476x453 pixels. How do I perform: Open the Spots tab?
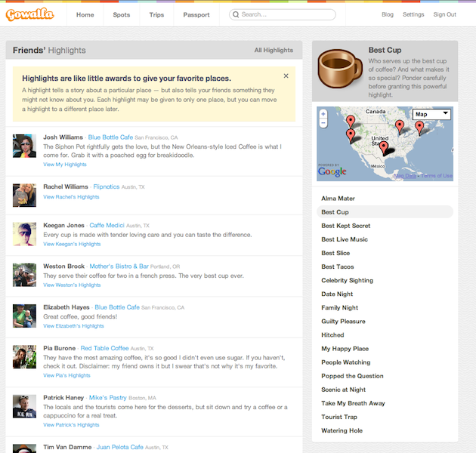tap(122, 14)
